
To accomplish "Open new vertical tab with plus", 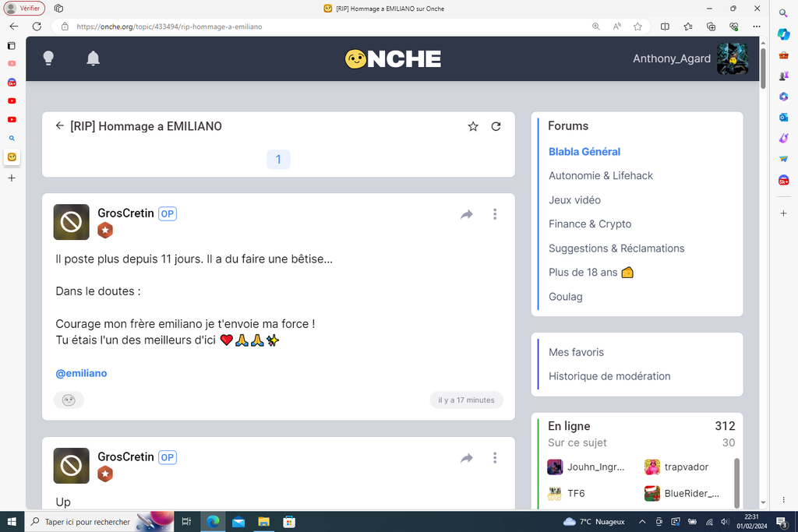I will (11, 178).
